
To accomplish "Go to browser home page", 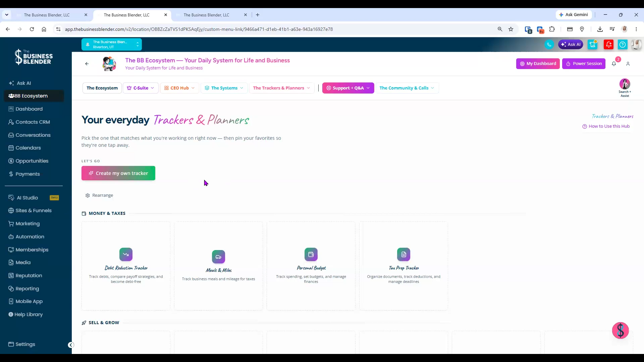I will pos(44,29).
